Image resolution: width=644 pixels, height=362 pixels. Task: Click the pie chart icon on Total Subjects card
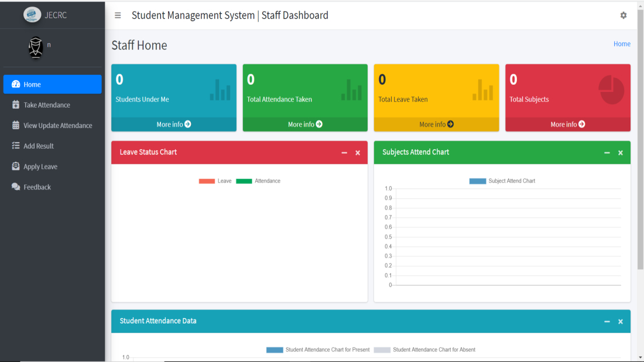point(611,90)
